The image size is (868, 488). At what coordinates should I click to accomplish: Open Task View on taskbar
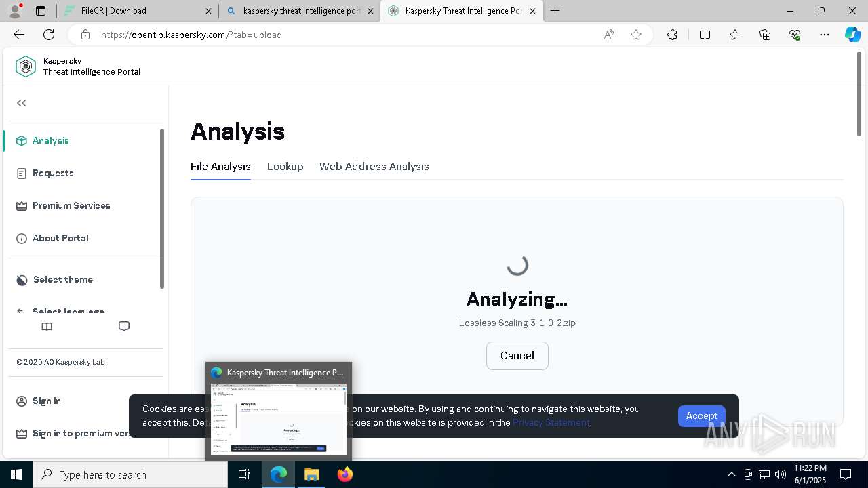click(244, 474)
